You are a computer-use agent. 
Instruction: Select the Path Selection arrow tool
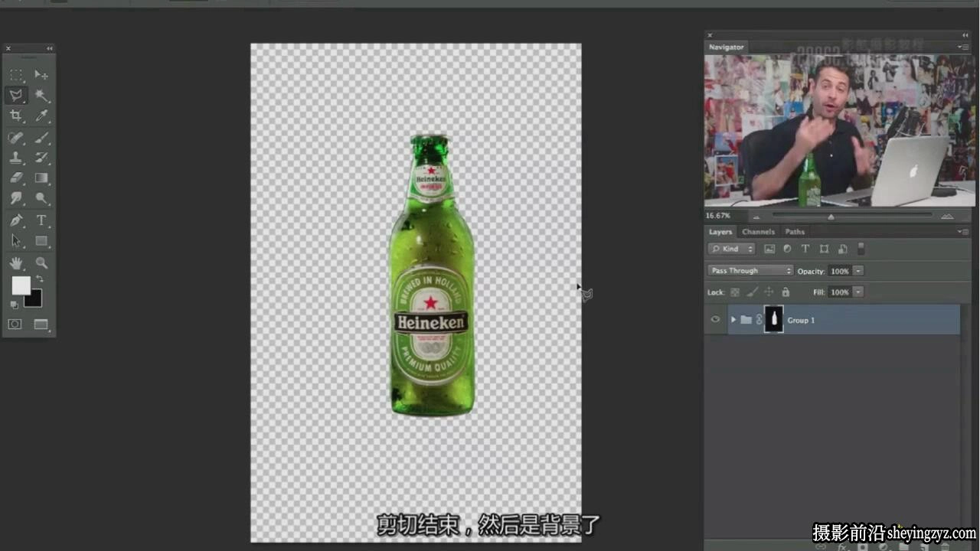pyautogui.click(x=16, y=240)
